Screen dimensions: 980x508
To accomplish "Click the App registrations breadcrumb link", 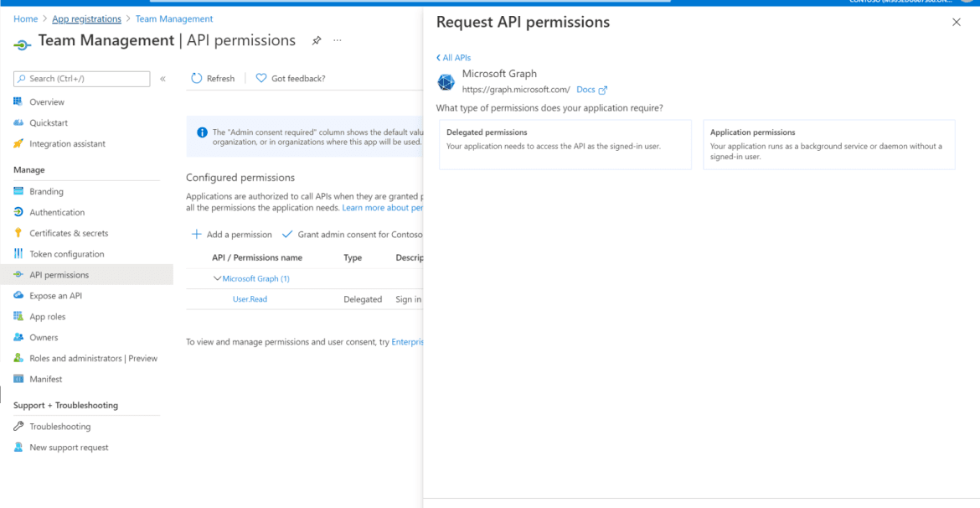I will pos(87,18).
